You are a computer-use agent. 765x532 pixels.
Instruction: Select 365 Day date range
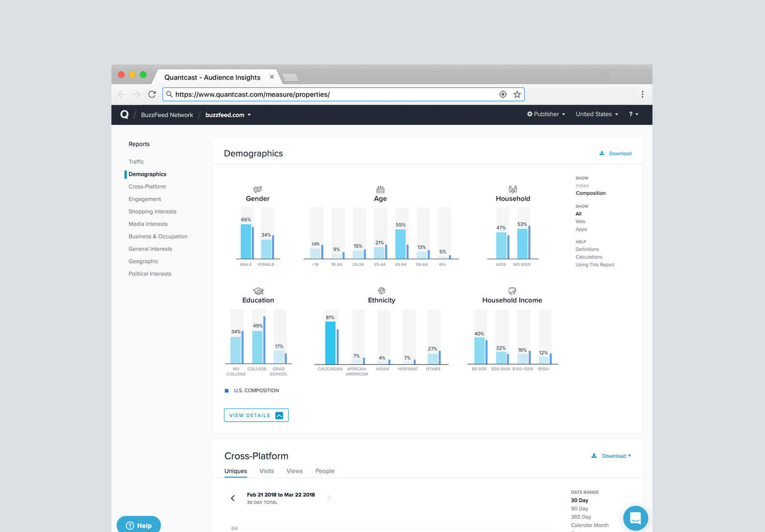coord(581,517)
